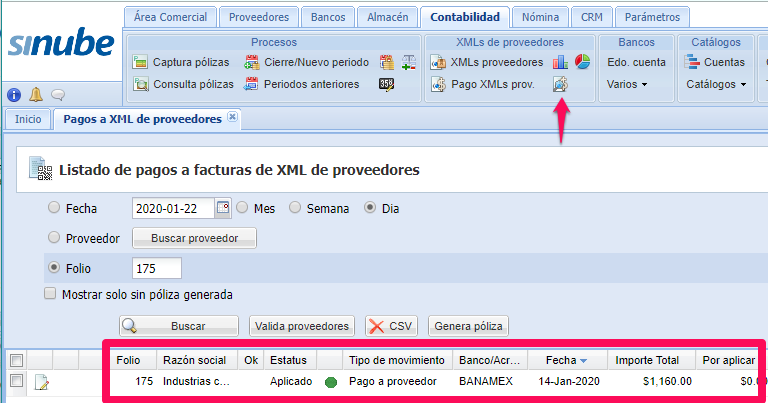Image resolution: width=768 pixels, height=403 pixels.
Task: Click the bar chart icon
Action: (560, 62)
